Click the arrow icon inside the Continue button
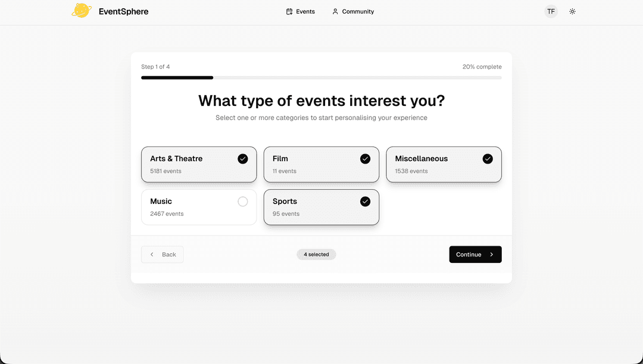Screen dimensions: 643x364 click(x=492, y=254)
